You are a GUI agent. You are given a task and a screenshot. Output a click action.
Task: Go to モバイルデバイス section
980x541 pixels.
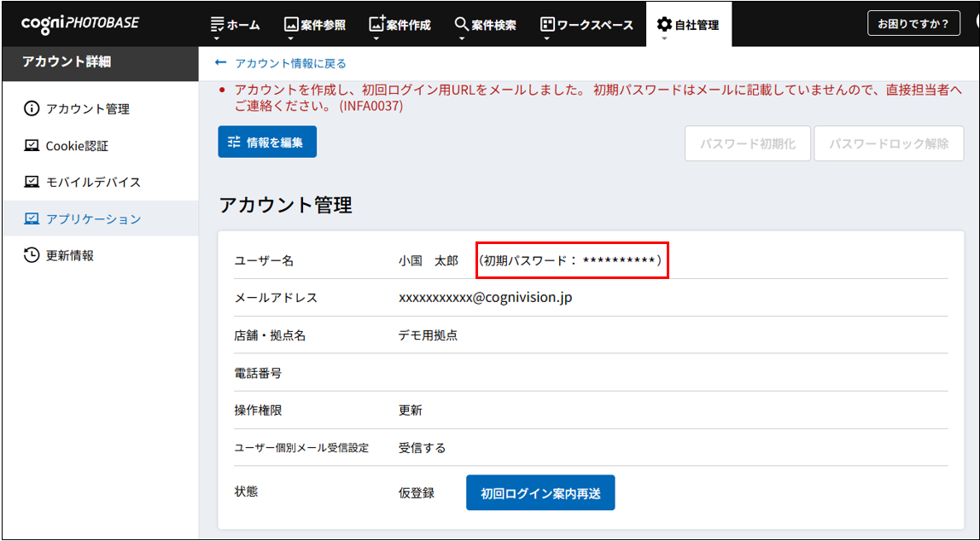coord(93,182)
